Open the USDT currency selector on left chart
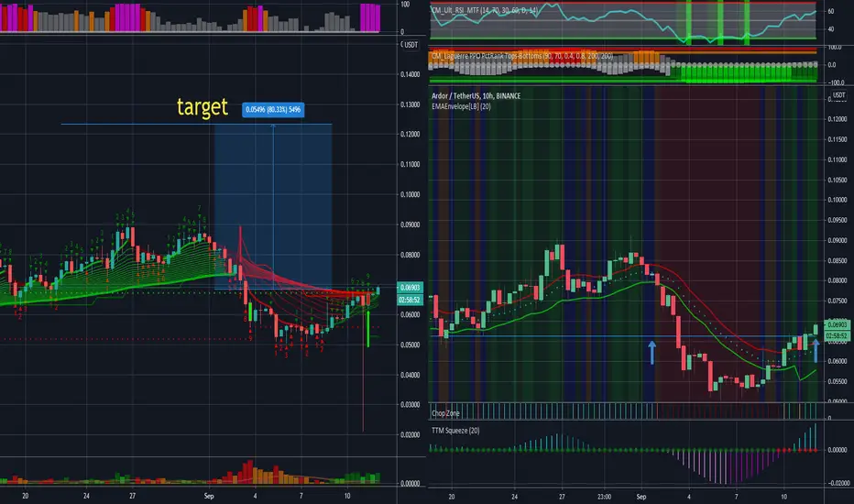Screen dimensions: 854x504 pos(410,45)
